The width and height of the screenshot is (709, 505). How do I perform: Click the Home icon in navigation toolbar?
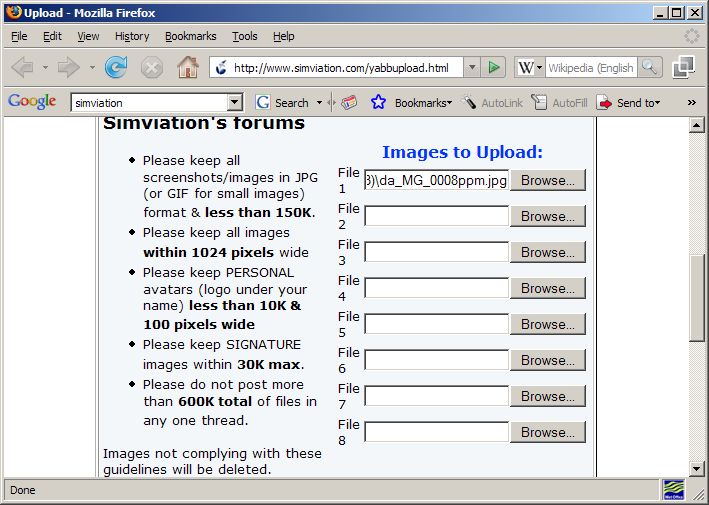tap(187, 67)
